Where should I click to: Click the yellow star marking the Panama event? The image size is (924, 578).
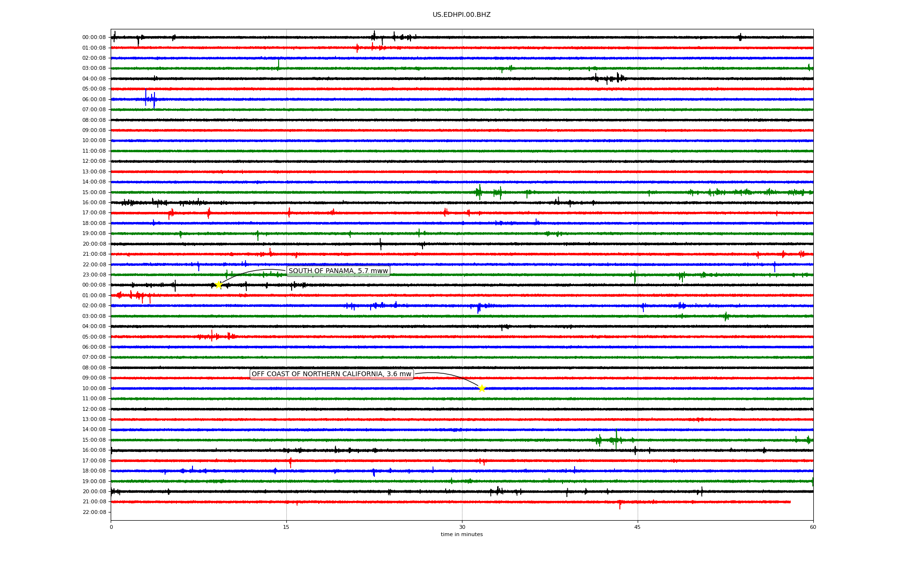[218, 285]
